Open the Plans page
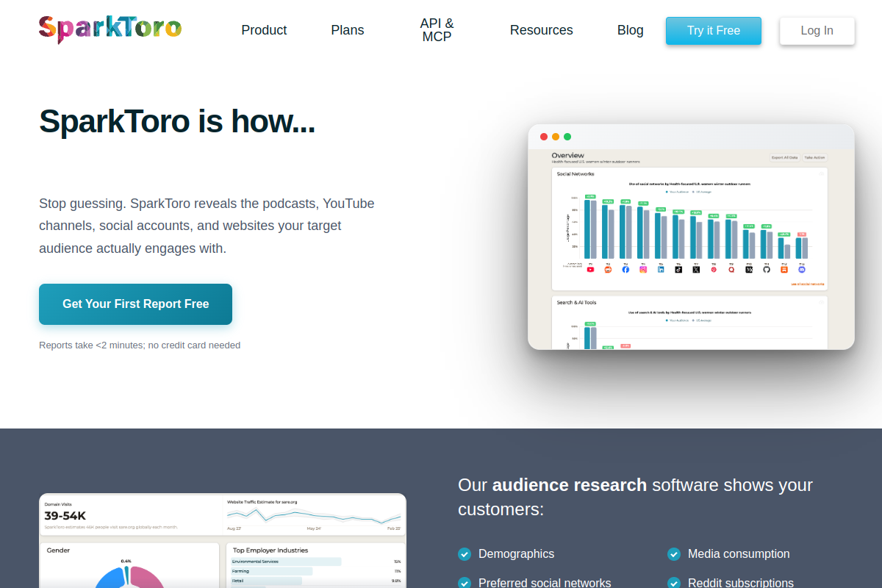This screenshot has height=588, width=882. point(348,30)
